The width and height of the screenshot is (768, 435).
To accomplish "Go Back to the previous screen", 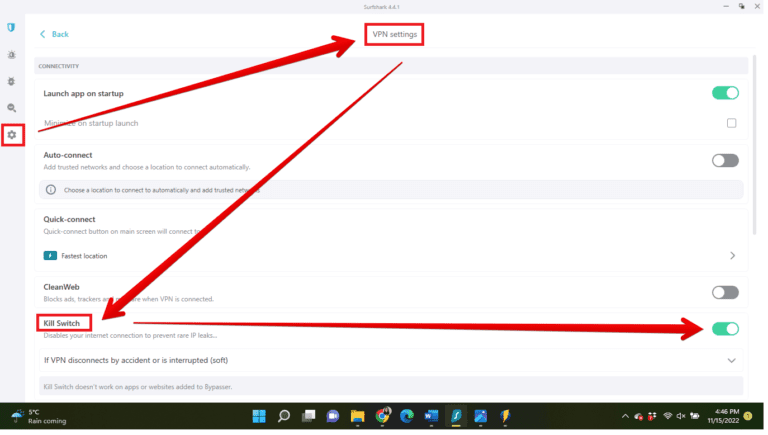I will click(x=54, y=34).
